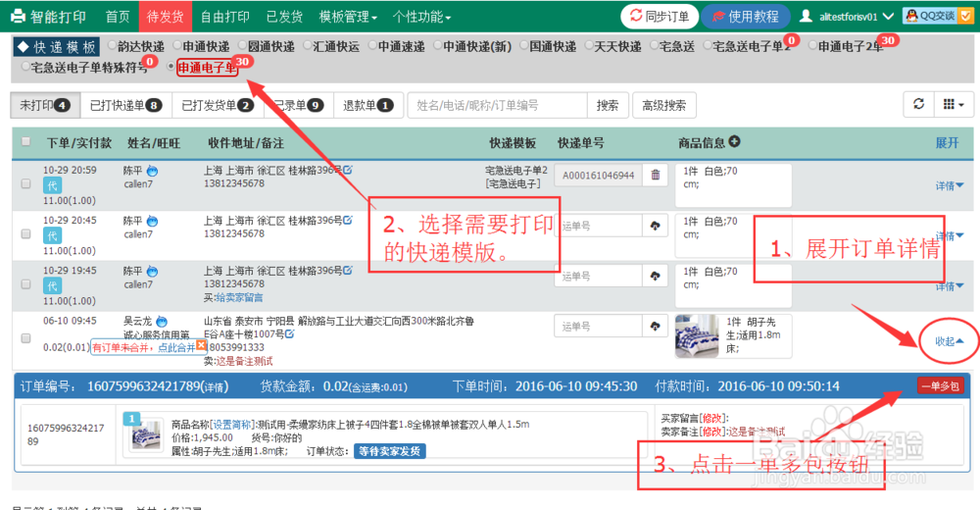Focus the 姓名/电话/昵称/订单编号 search field
Image resolution: width=980 pixels, height=510 pixels.
(x=498, y=105)
